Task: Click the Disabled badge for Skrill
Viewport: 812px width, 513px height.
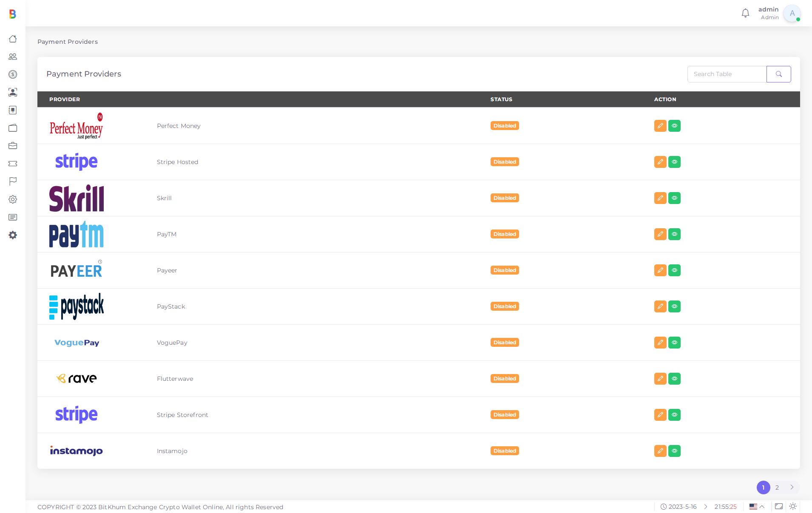Action: pos(505,198)
